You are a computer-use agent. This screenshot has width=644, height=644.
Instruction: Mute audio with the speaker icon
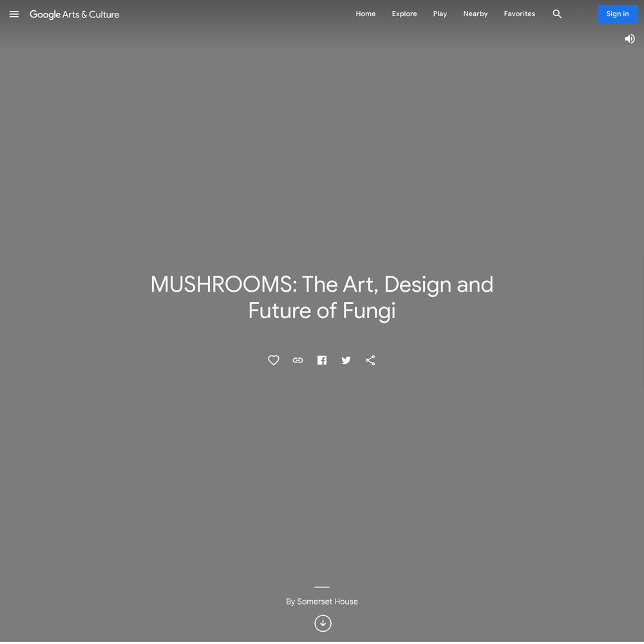click(x=630, y=39)
